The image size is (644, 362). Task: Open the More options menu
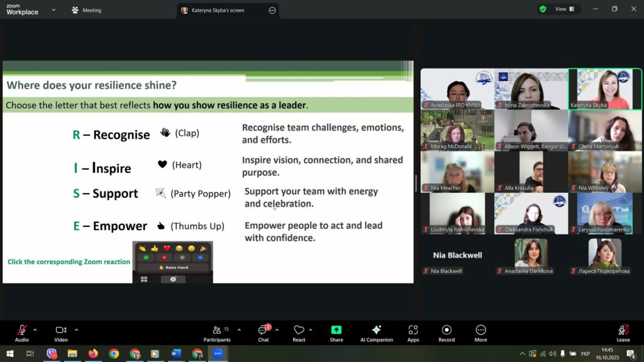click(480, 333)
